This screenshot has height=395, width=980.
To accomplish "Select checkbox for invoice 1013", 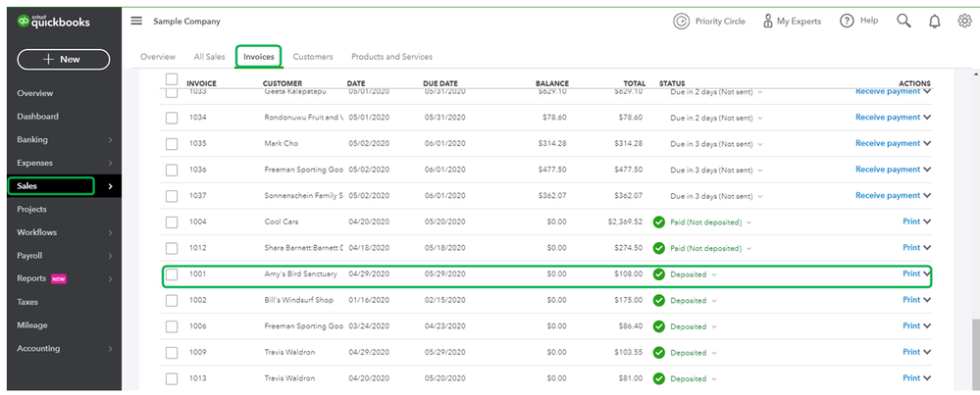I will (x=172, y=378).
